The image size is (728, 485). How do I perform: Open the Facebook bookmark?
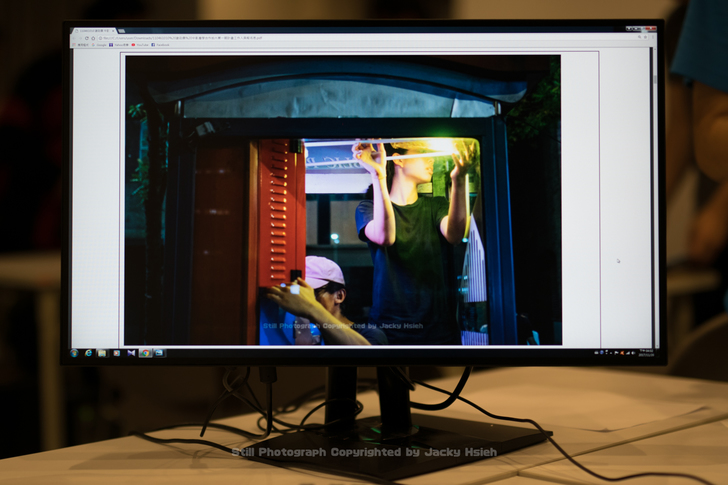click(x=160, y=45)
